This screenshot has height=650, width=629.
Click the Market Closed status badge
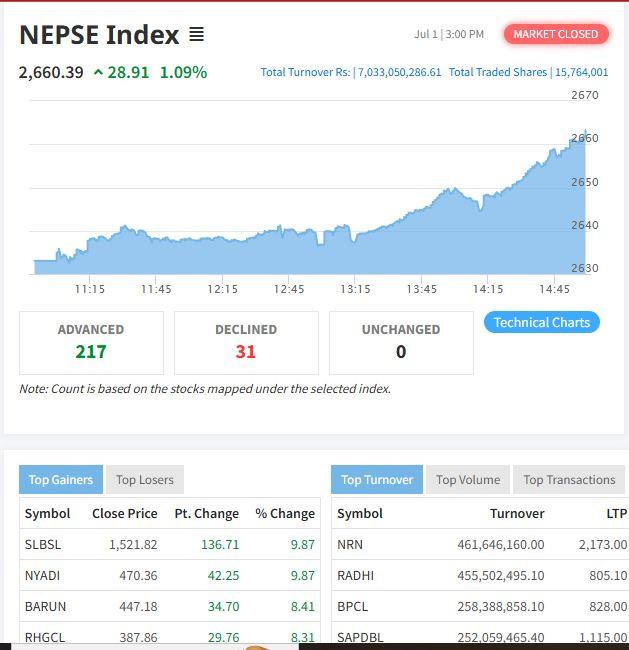555,34
